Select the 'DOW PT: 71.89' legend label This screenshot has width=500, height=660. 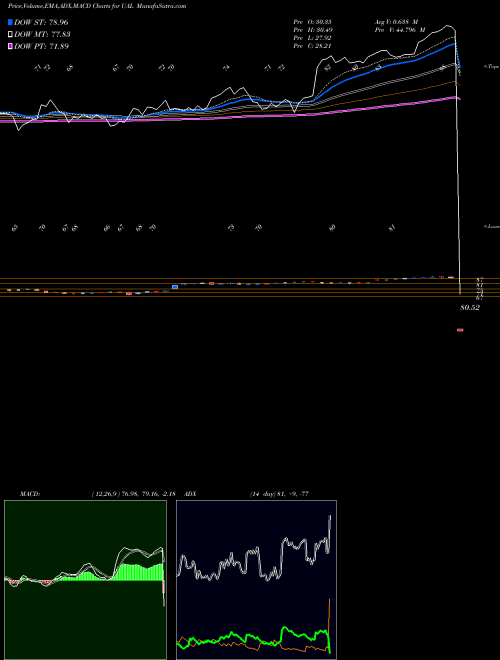click(41, 46)
